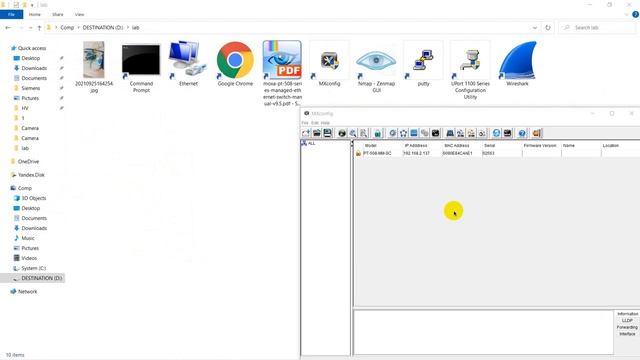Go up one folder level in Explorer
This screenshot has height=360, width=640.
(39, 28)
